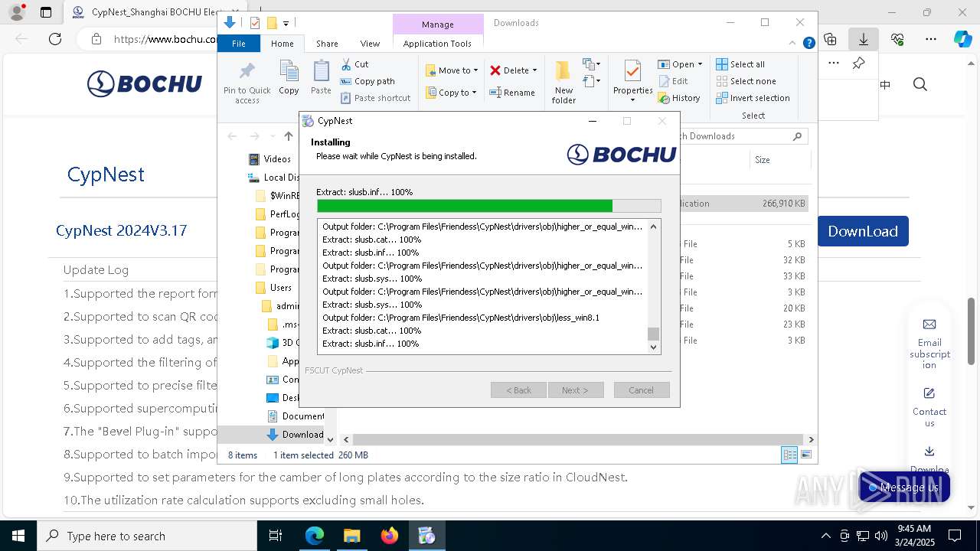This screenshot has height=551, width=980.
Task: Open the Quick Access Toolbar customize dropdown
Action: (286, 23)
